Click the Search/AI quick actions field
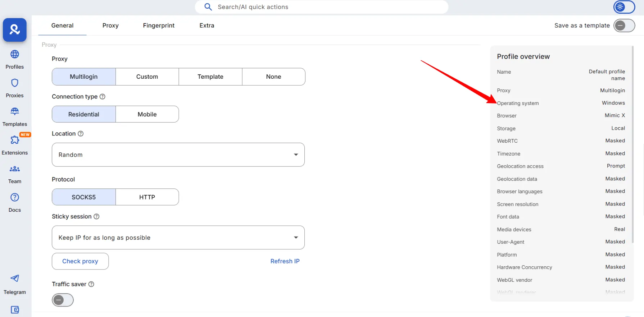The width and height of the screenshot is (644, 317). pos(322,7)
